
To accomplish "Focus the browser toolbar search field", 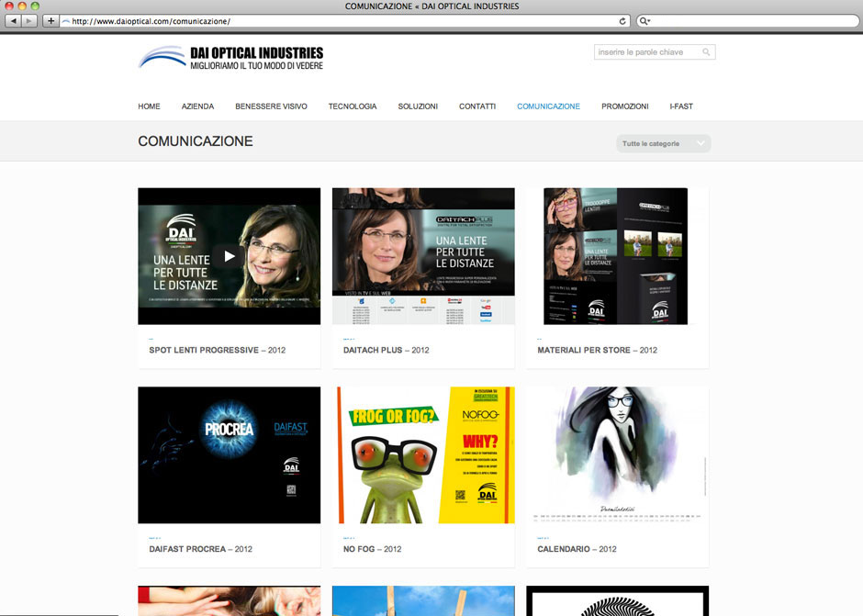I will pos(748,21).
